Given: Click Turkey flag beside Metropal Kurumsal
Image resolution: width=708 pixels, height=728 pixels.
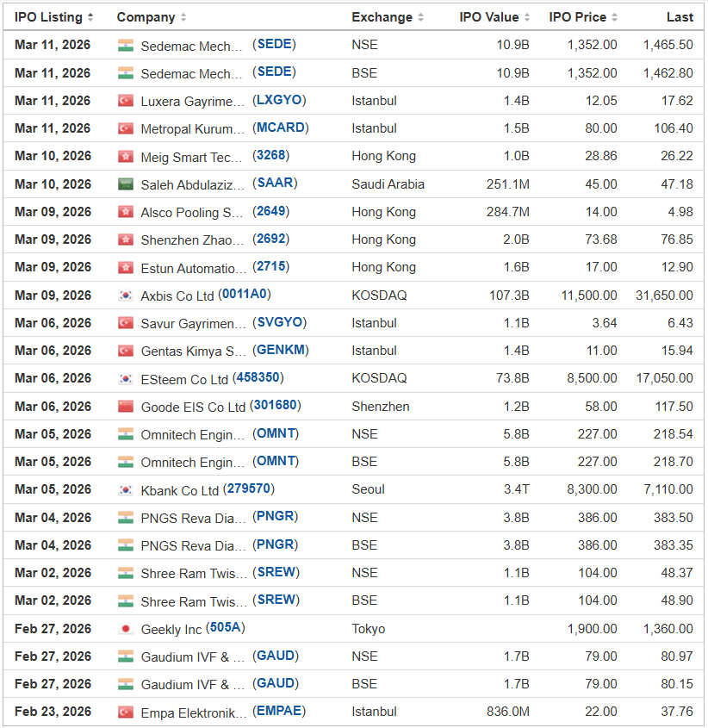Looking at the screenshot, I should click(x=126, y=128).
